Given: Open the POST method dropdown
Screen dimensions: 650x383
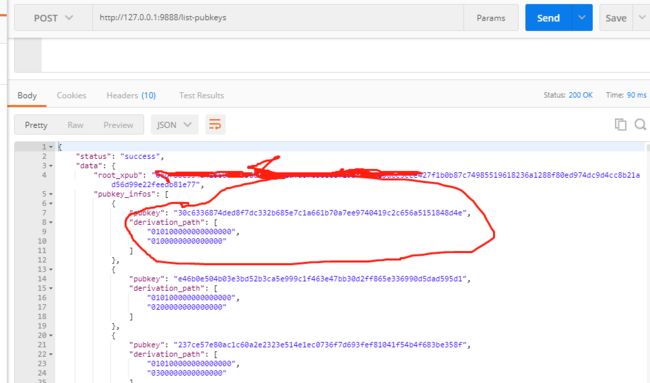Looking at the screenshot, I should (53, 18).
